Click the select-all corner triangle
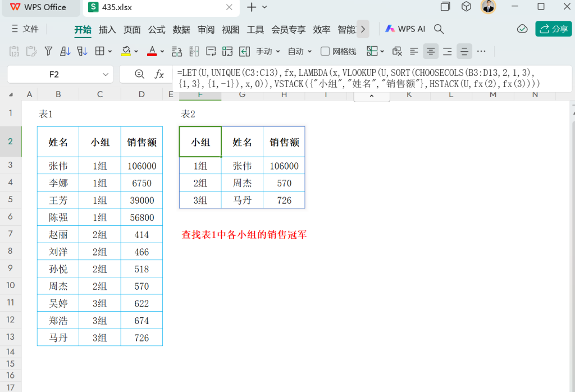Screen dimensions: 575x392 pyautogui.click(x=11, y=95)
